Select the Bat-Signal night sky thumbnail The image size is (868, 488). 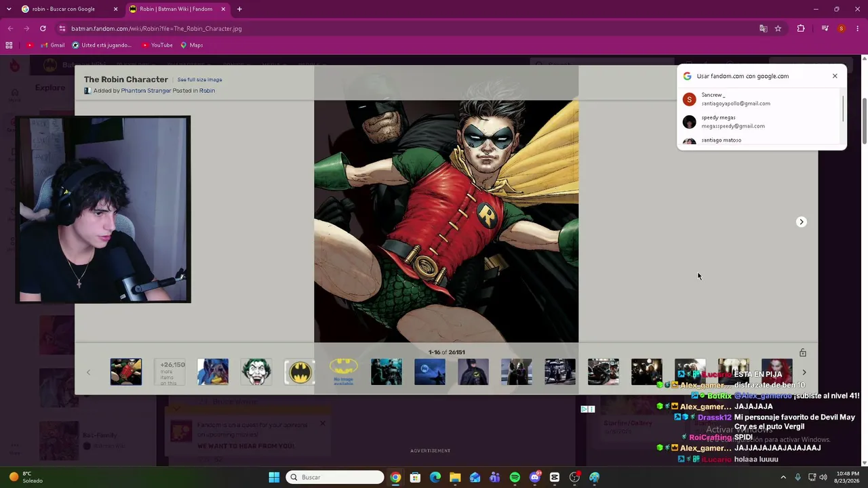click(x=430, y=372)
